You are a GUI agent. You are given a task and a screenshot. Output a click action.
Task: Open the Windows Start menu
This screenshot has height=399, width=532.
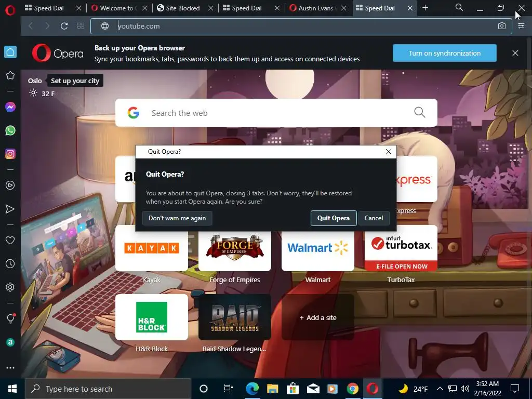pyautogui.click(x=12, y=389)
